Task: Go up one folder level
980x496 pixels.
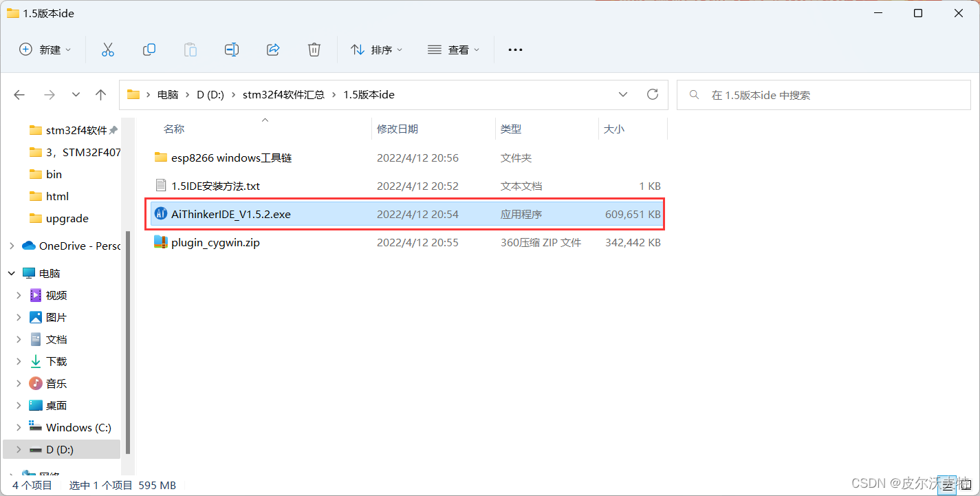Action: click(x=101, y=95)
